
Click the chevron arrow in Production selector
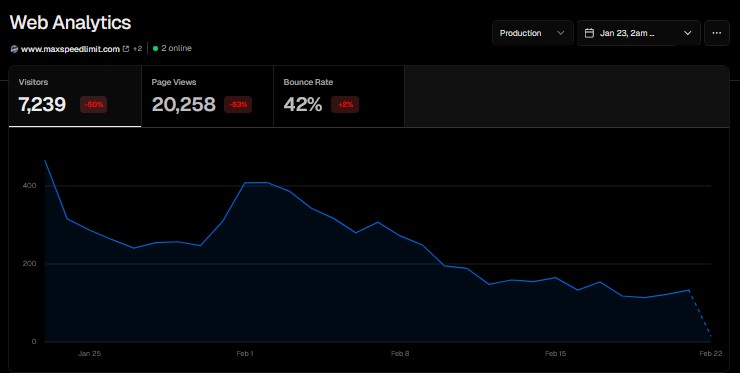561,33
